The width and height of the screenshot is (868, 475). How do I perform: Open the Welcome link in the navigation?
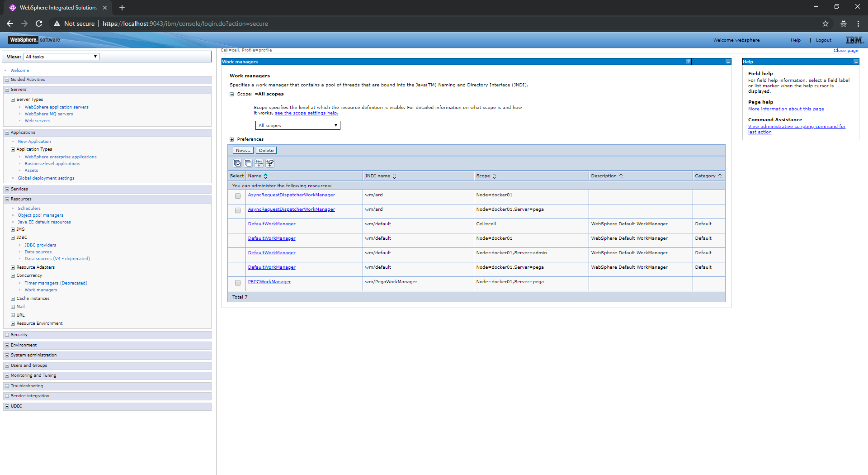point(20,71)
